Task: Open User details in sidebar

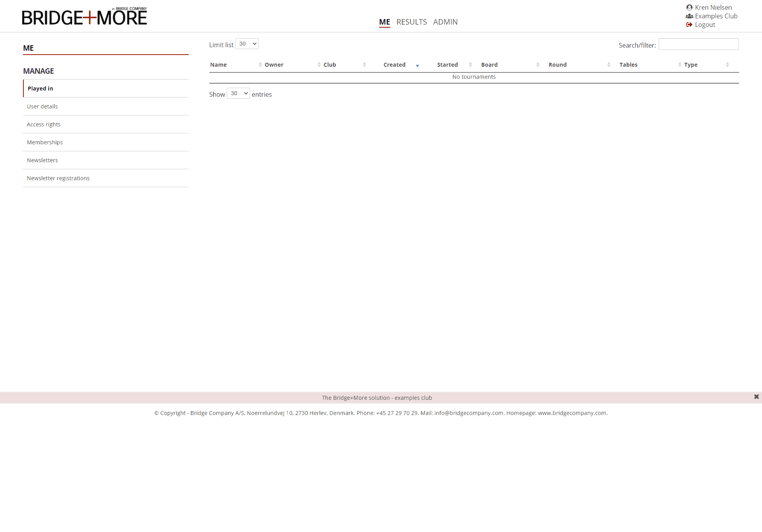Action: [42, 106]
